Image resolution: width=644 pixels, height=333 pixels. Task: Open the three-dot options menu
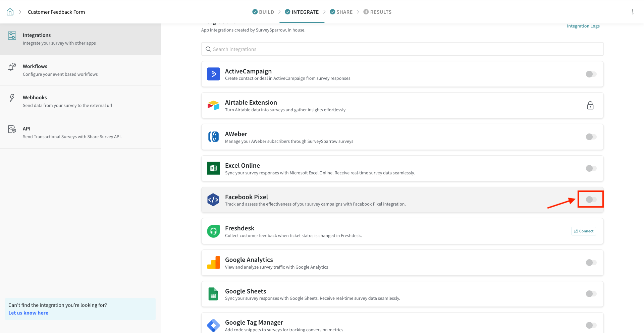[632, 12]
